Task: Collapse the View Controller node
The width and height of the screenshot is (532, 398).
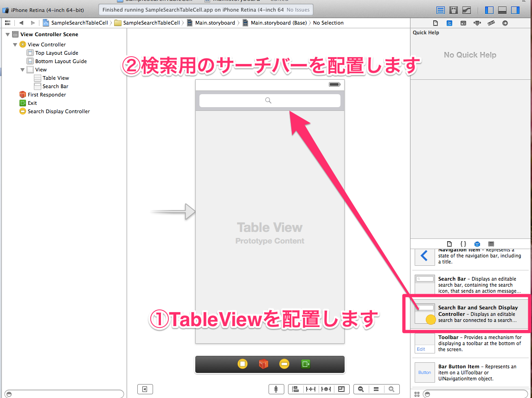Action: click(15, 44)
